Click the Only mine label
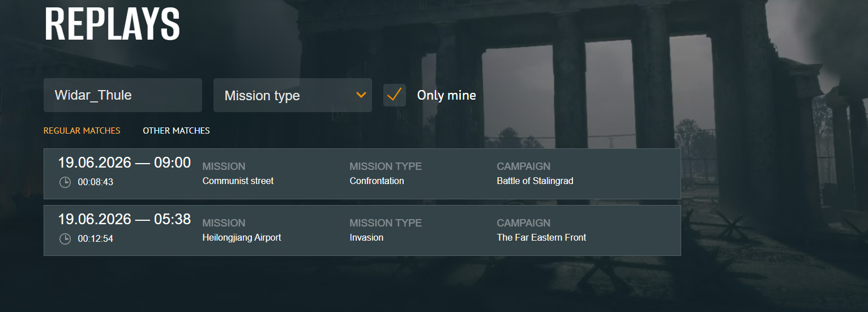868x312 pixels. 447,95
